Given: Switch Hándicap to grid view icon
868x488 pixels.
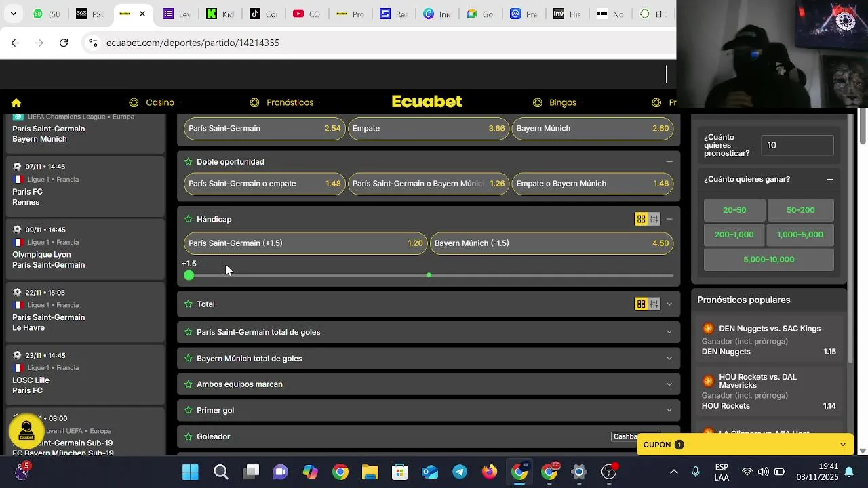Looking at the screenshot, I should pyautogui.click(x=641, y=219).
